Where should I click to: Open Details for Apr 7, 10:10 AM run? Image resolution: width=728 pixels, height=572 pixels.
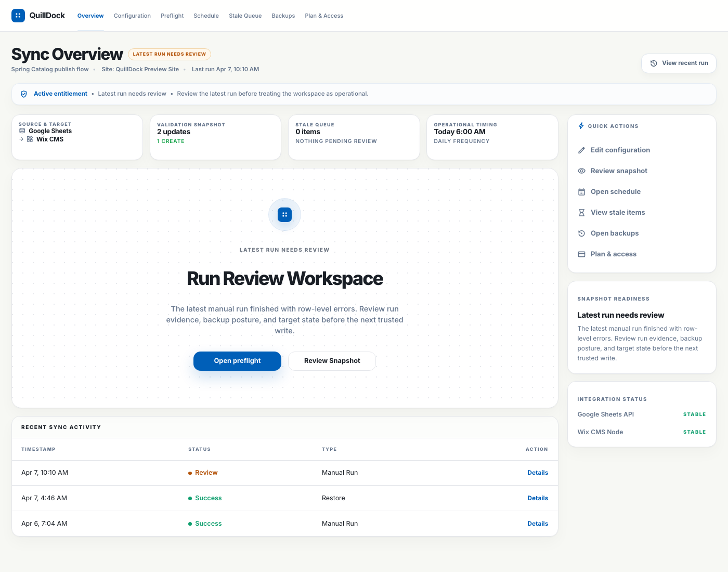[x=537, y=473]
